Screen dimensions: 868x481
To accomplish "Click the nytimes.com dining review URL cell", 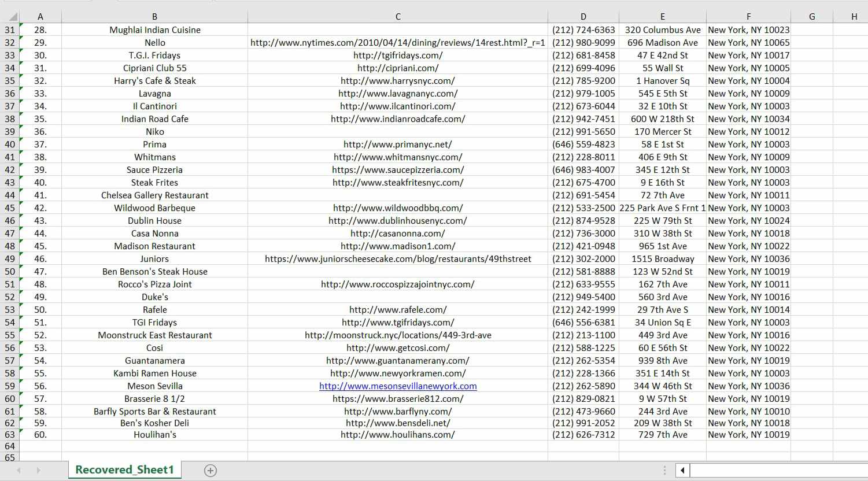I will (398, 43).
